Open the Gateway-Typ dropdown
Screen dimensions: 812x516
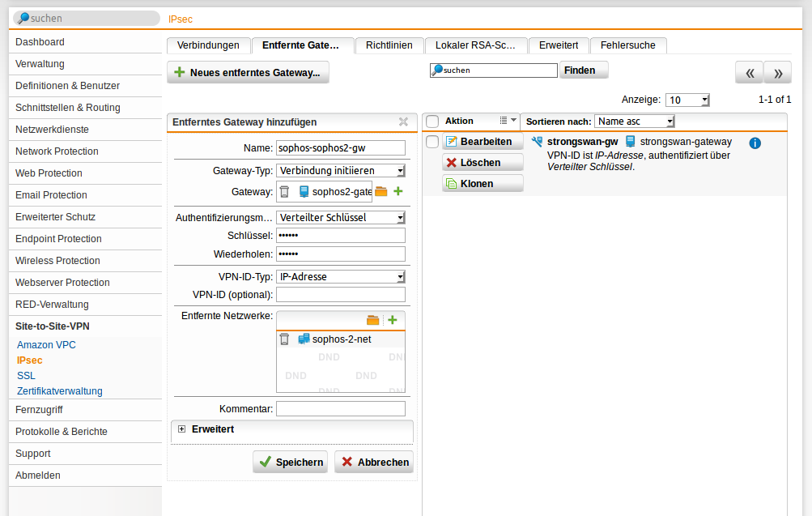(398, 170)
